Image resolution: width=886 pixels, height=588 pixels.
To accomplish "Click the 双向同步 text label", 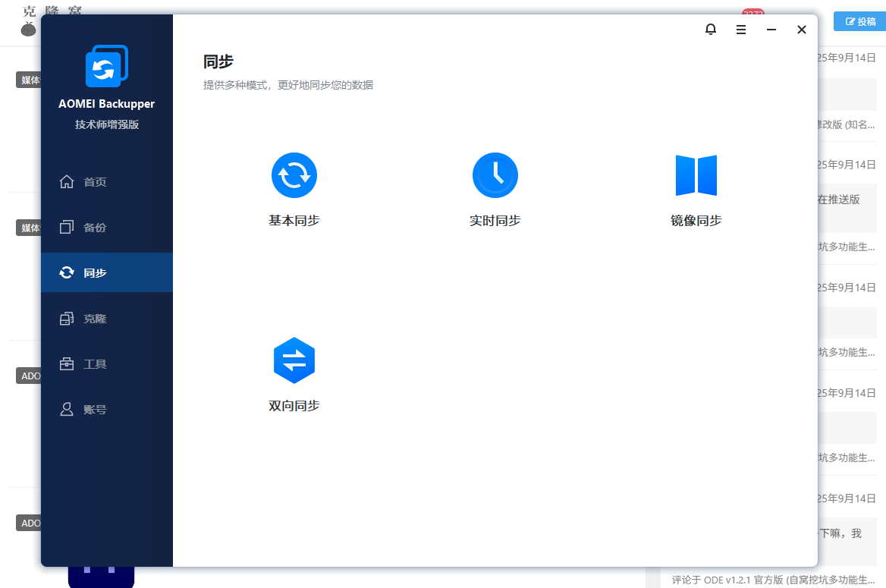I will pos(294,406).
